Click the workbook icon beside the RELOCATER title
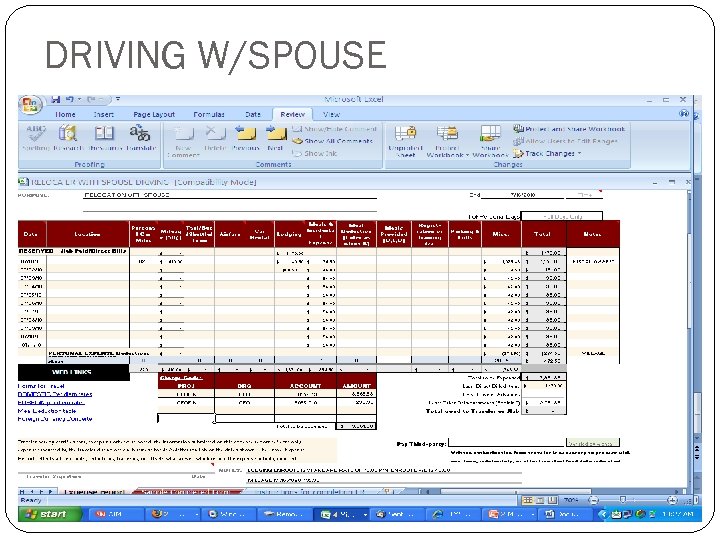Screen dimensions: 720x540 tap(23, 181)
